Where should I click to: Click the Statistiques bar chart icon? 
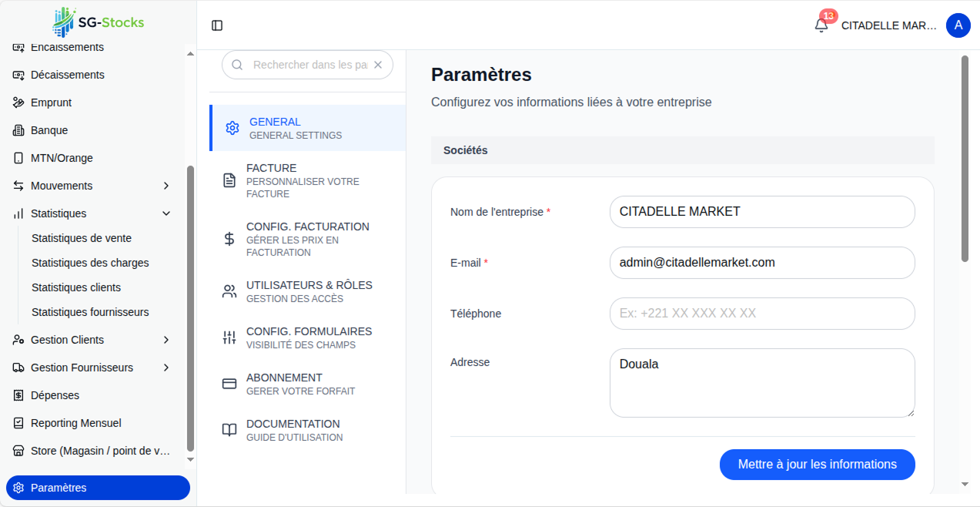pyautogui.click(x=18, y=213)
